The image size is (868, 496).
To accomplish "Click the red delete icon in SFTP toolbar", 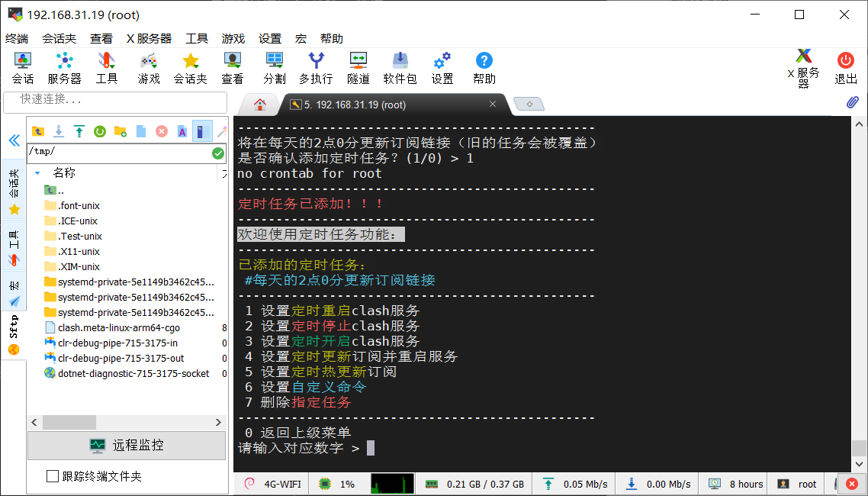I will (162, 131).
